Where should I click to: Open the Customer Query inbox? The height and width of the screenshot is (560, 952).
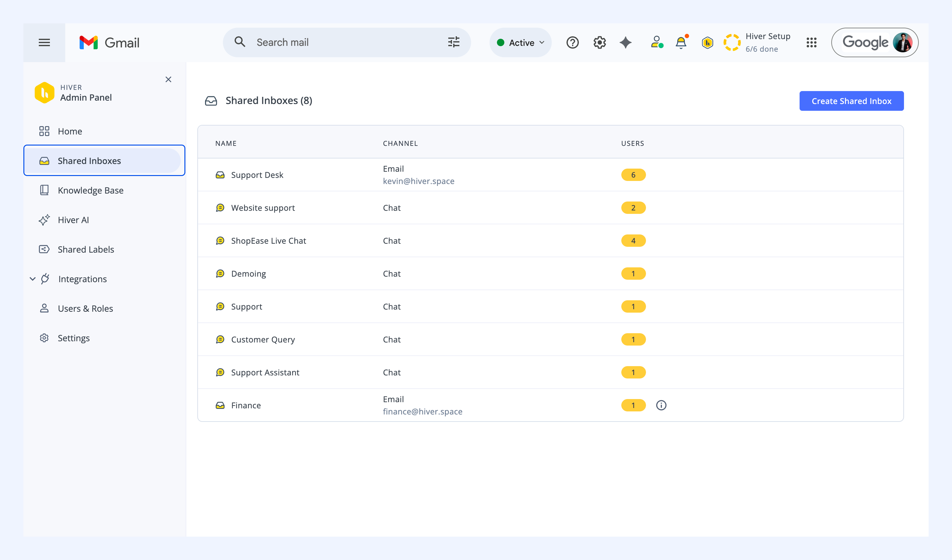[x=551, y=339]
